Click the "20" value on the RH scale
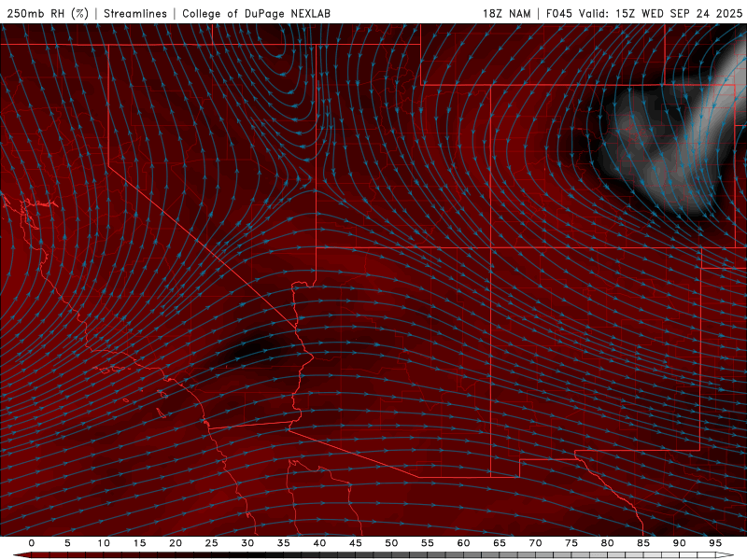 click(x=176, y=543)
